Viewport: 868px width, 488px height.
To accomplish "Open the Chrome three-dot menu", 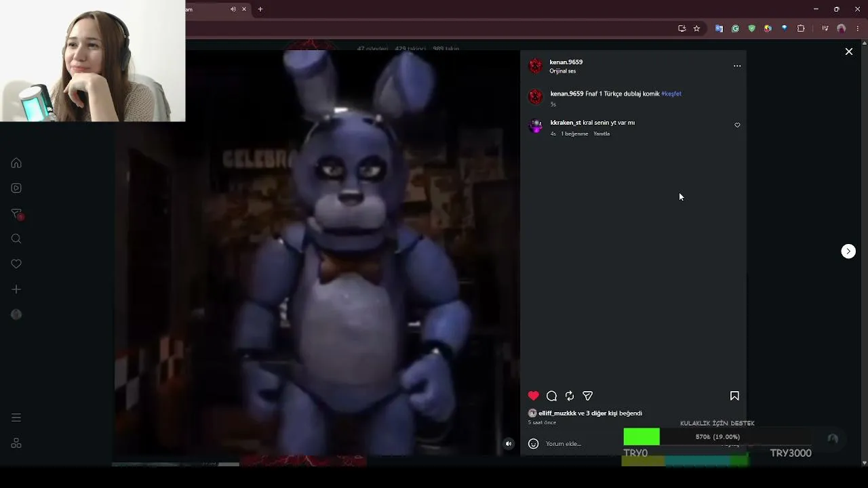I will click(858, 28).
